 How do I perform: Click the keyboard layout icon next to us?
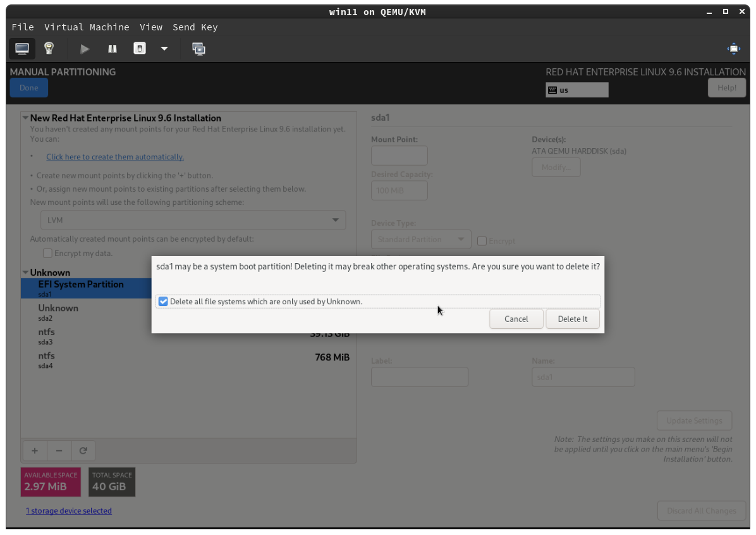(552, 90)
